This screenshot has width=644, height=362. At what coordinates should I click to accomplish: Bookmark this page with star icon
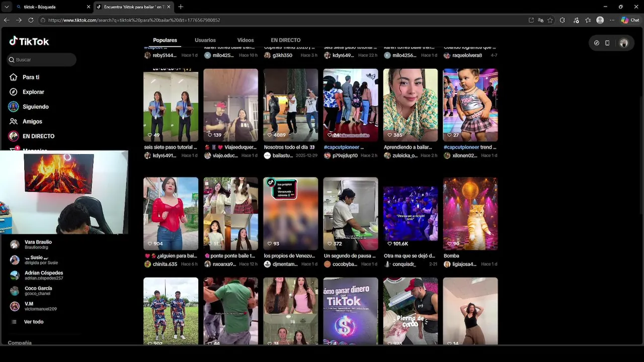550,20
